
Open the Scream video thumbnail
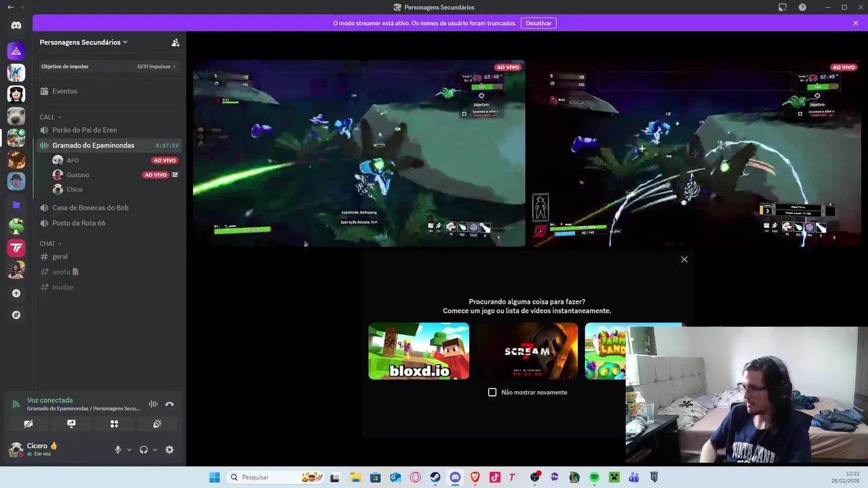coord(527,351)
